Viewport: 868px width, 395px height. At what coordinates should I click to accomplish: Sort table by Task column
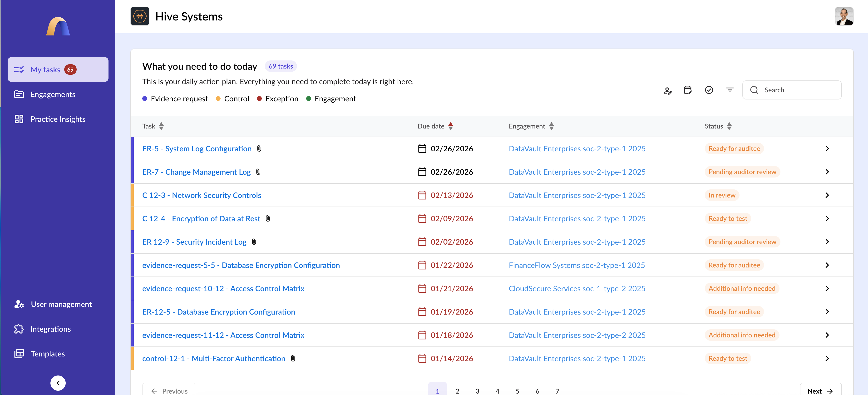point(161,126)
